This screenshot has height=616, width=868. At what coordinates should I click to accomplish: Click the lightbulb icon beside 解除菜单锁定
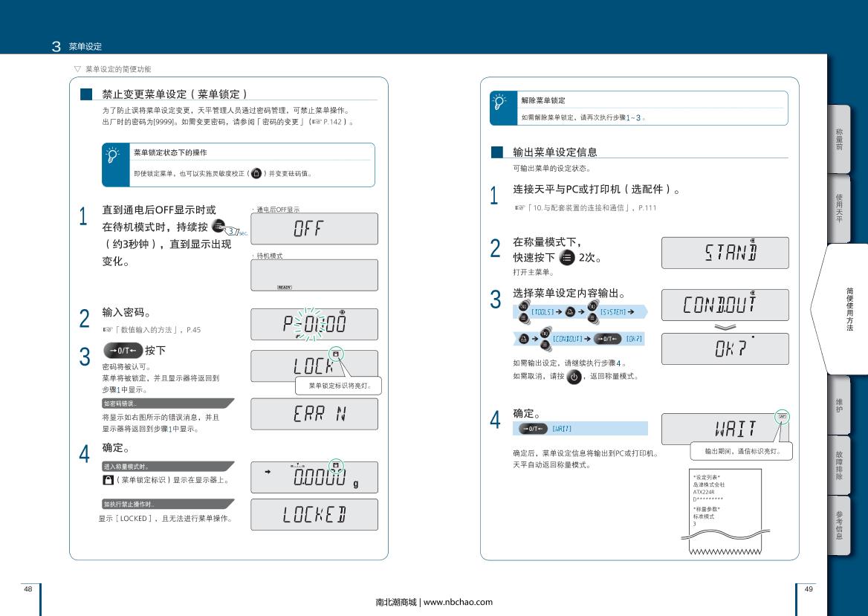point(499,103)
